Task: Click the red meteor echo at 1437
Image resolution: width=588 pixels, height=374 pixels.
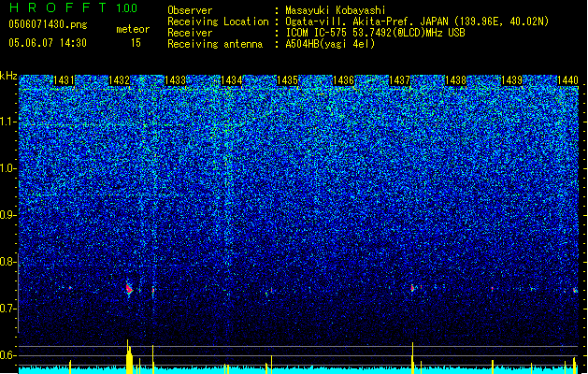Action: click(x=412, y=288)
